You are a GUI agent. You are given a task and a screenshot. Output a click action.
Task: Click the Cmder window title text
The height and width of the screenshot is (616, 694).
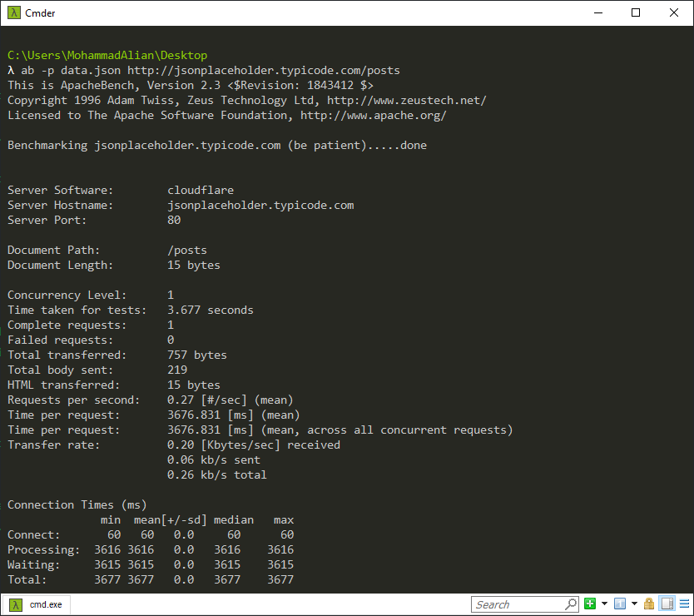click(40, 12)
